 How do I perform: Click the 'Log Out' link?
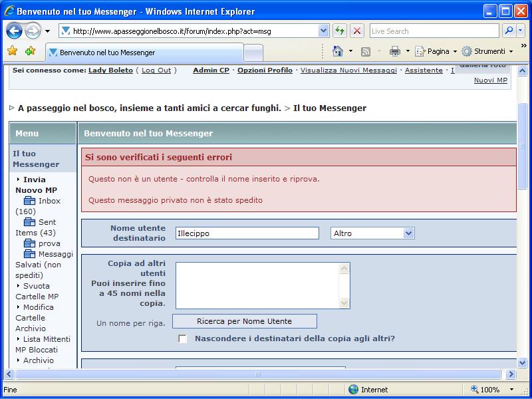(x=156, y=70)
